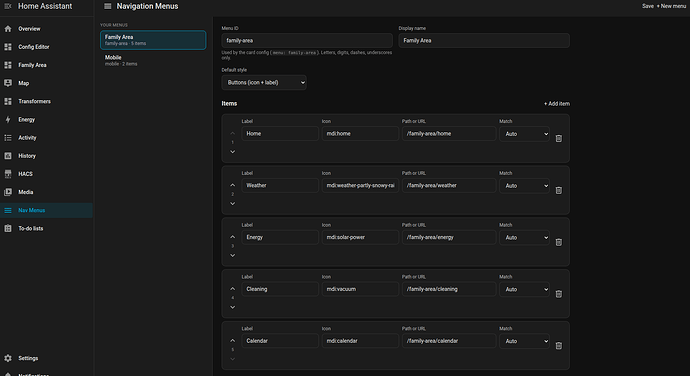Open the Default style dropdown
The height and width of the screenshot is (376, 690).
264,82
